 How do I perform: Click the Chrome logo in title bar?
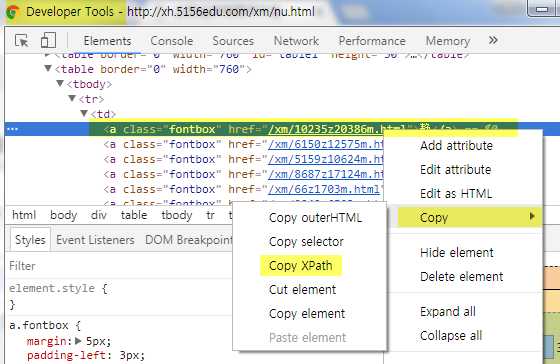[13, 11]
